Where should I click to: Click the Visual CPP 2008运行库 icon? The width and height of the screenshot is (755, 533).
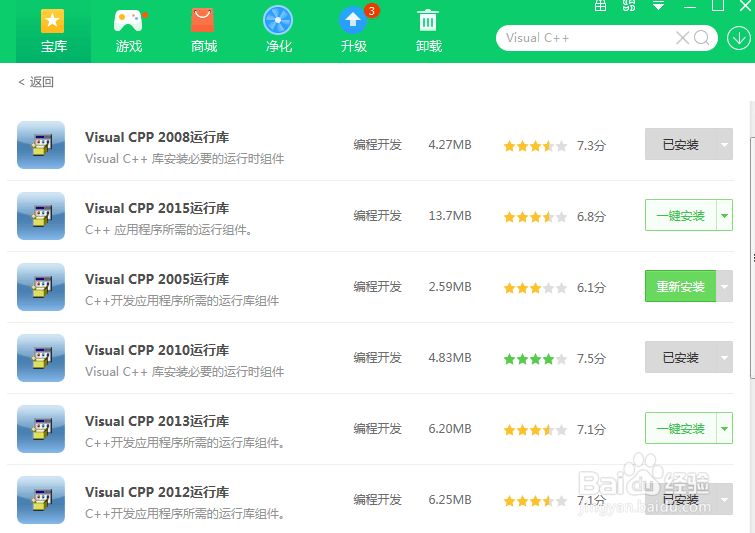click(x=41, y=145)
